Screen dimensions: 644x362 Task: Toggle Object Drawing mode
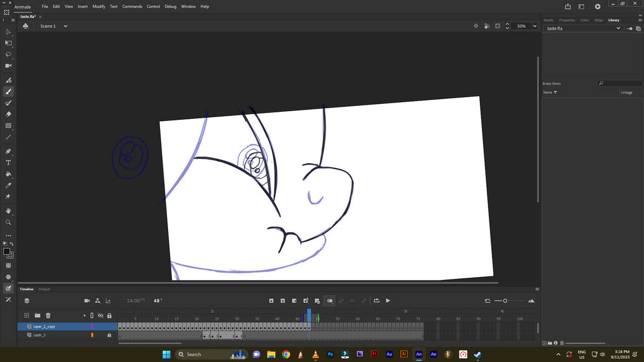click(8, 265)
